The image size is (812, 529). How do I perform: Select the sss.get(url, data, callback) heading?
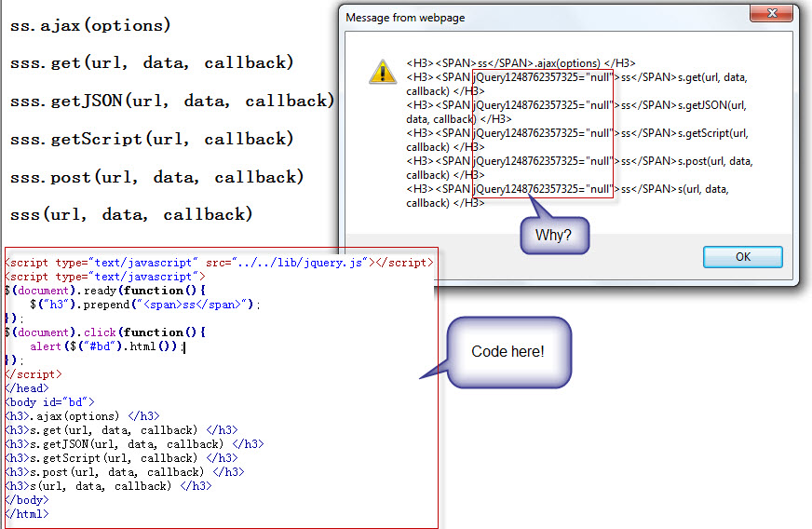(152, 63)
